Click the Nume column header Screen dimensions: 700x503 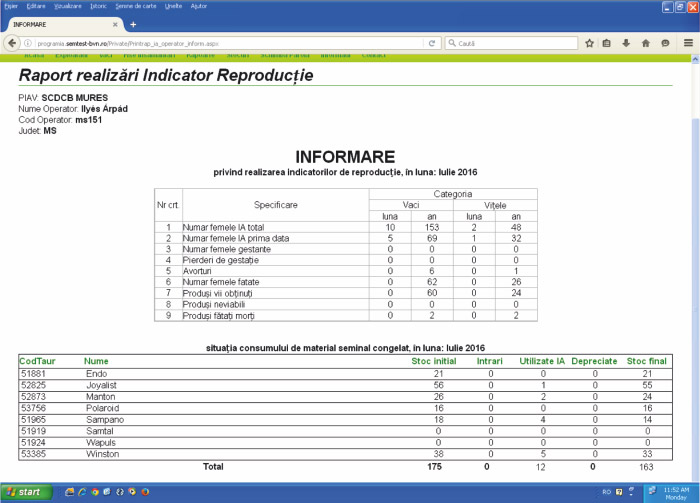coord(96,361)
